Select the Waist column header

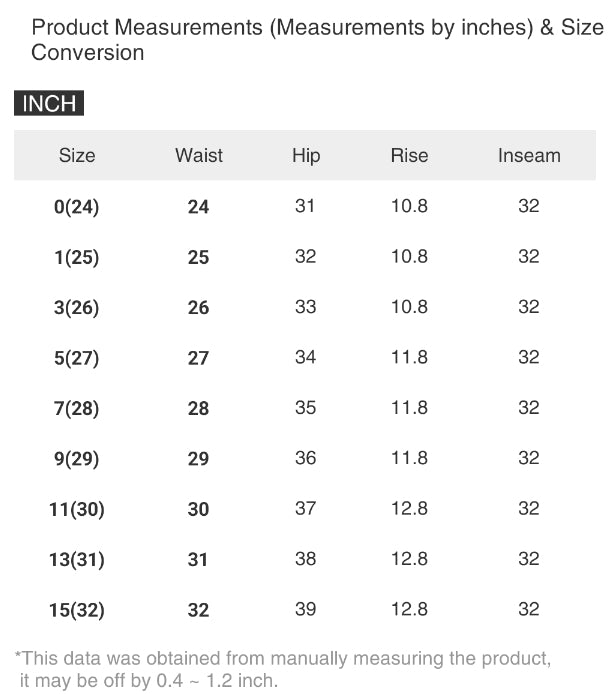[199, 156]
